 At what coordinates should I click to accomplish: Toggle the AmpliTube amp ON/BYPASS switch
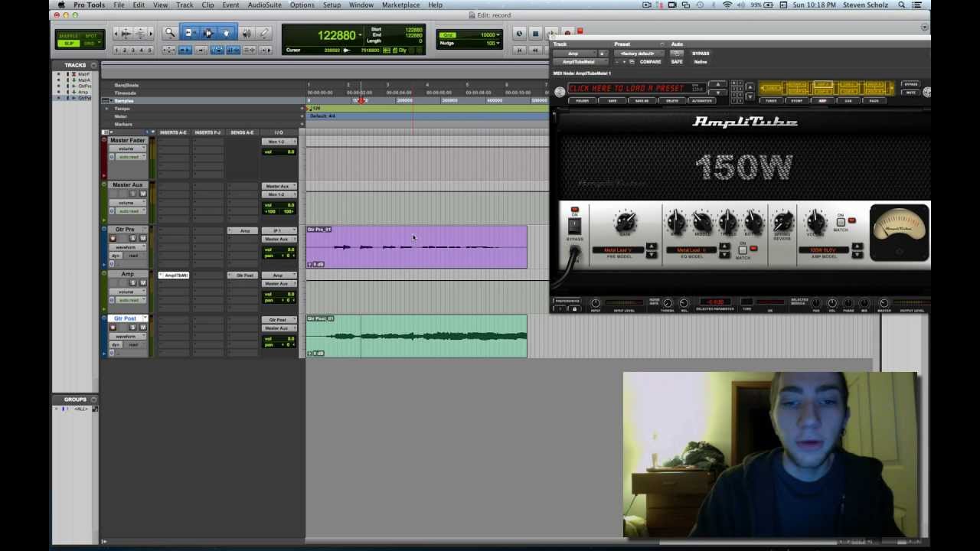point(574,224)
